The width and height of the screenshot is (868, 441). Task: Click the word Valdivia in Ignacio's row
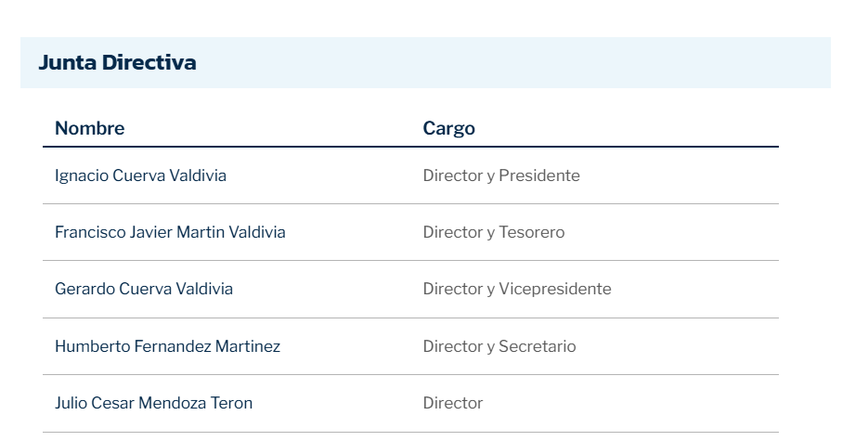[x=198, y=175]
